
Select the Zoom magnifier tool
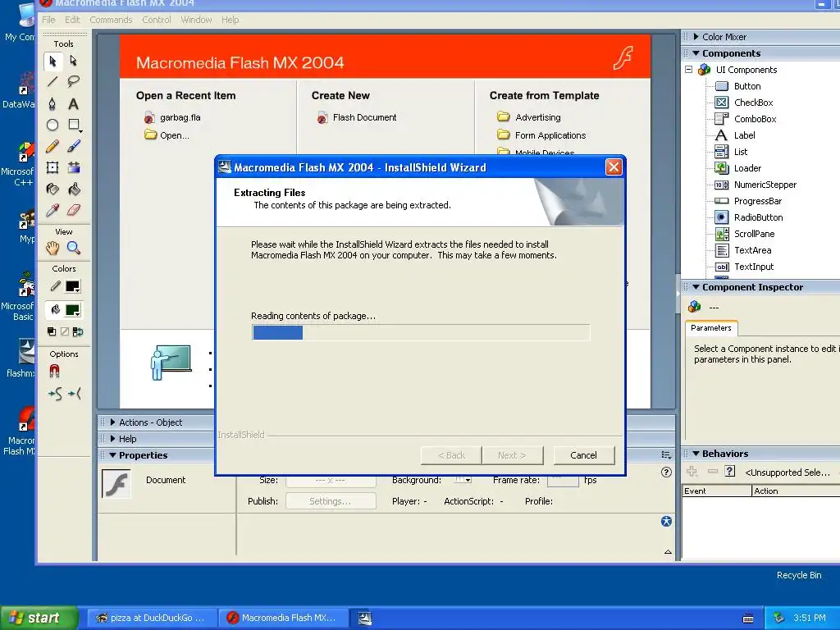click(x=74, y=248)
